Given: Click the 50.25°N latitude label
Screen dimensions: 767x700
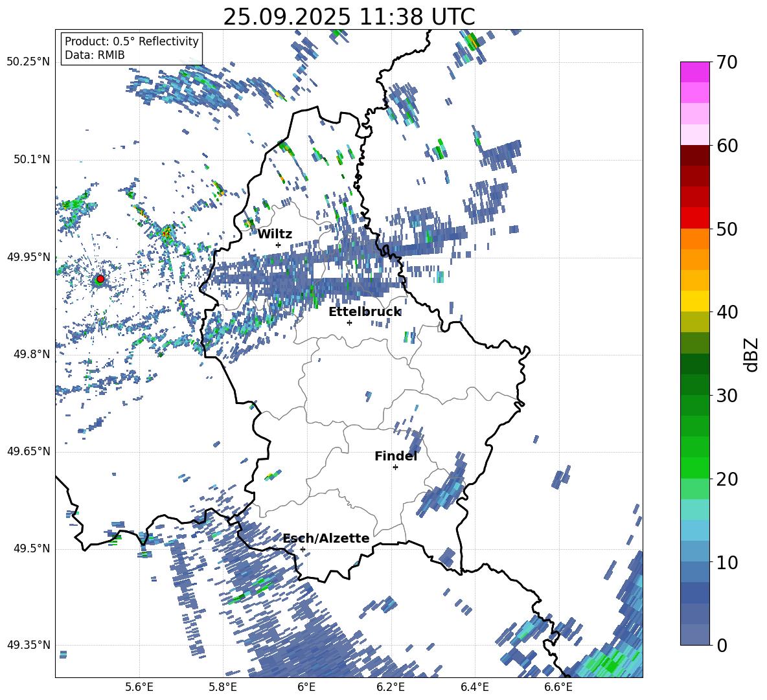Looking at the screenshot, I should coord(29,62).
